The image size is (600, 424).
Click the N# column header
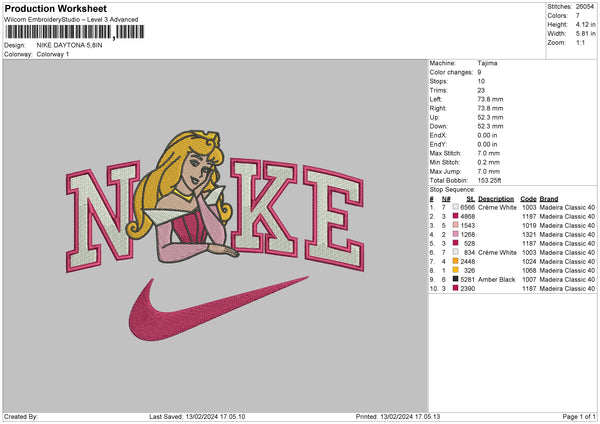coord(446,199)
